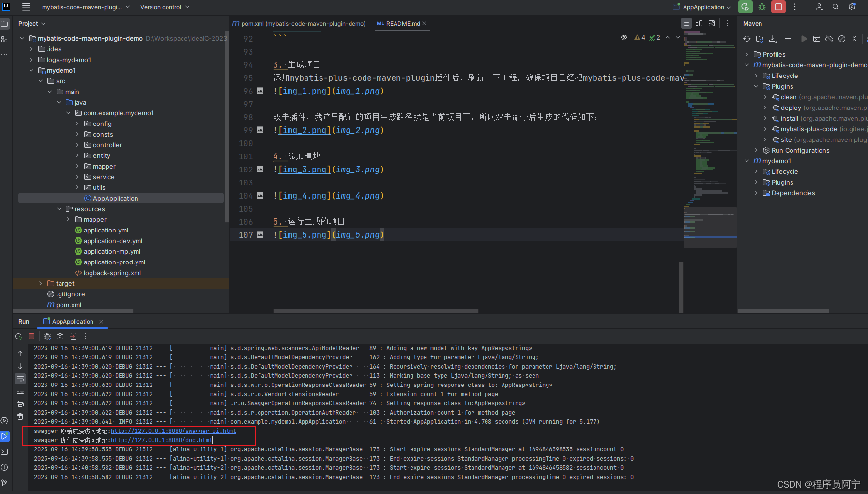The height and width of the screenshot is (494, 868).
Task: Switch README to editor and preview view
Action: coord(699,23)
